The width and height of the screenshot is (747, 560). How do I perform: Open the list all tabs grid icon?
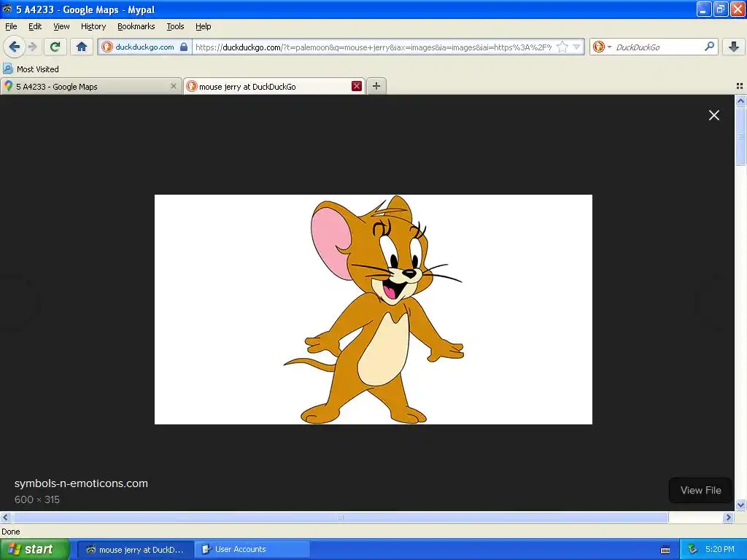(x=740, y=86)
